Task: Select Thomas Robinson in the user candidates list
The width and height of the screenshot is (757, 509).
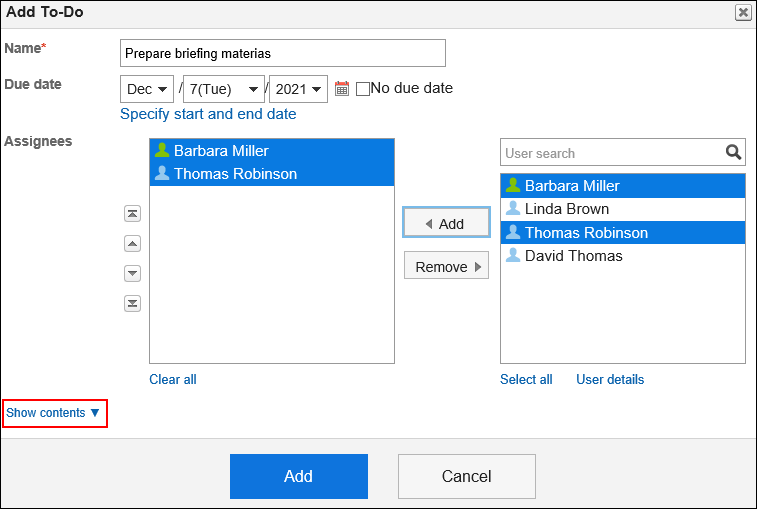Action: [x=623, y=232]
